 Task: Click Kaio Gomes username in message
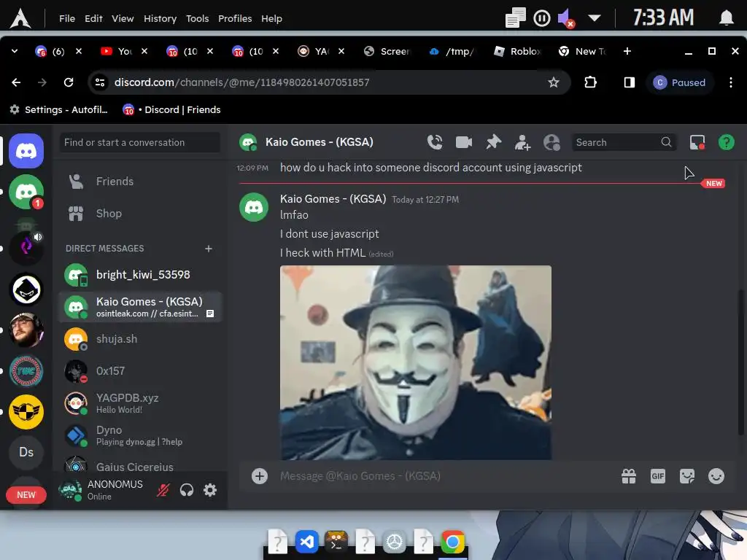[333, 198]
